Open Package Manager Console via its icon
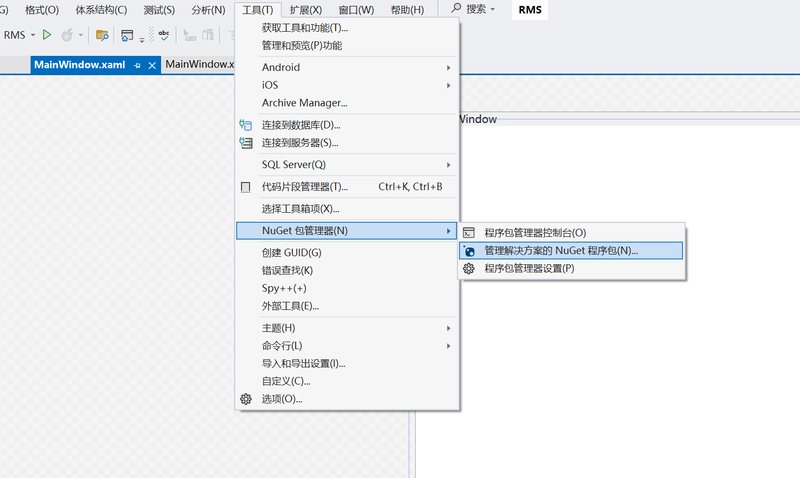800x478 pixels. coord(468,232)
